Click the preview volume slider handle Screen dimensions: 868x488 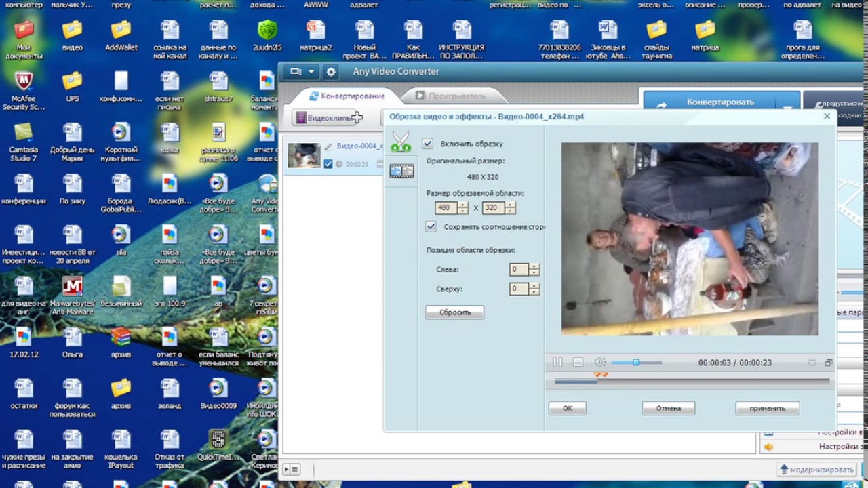click(636, 363)
